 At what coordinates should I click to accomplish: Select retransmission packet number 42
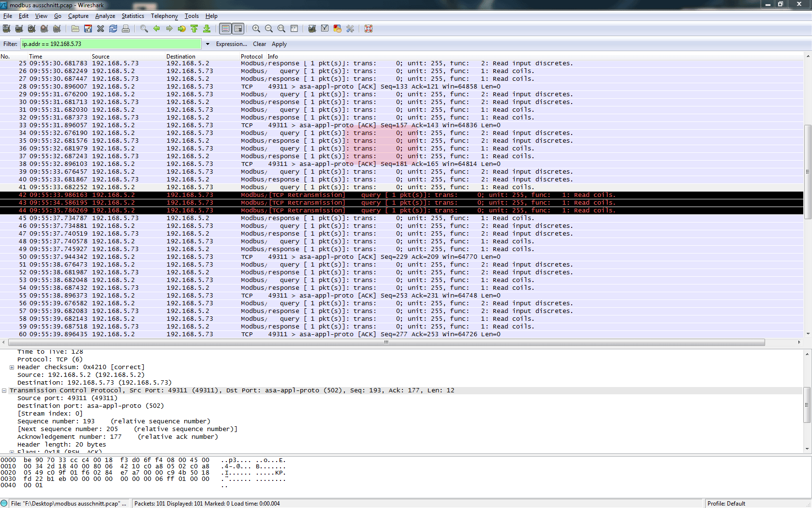pos(401,195)
